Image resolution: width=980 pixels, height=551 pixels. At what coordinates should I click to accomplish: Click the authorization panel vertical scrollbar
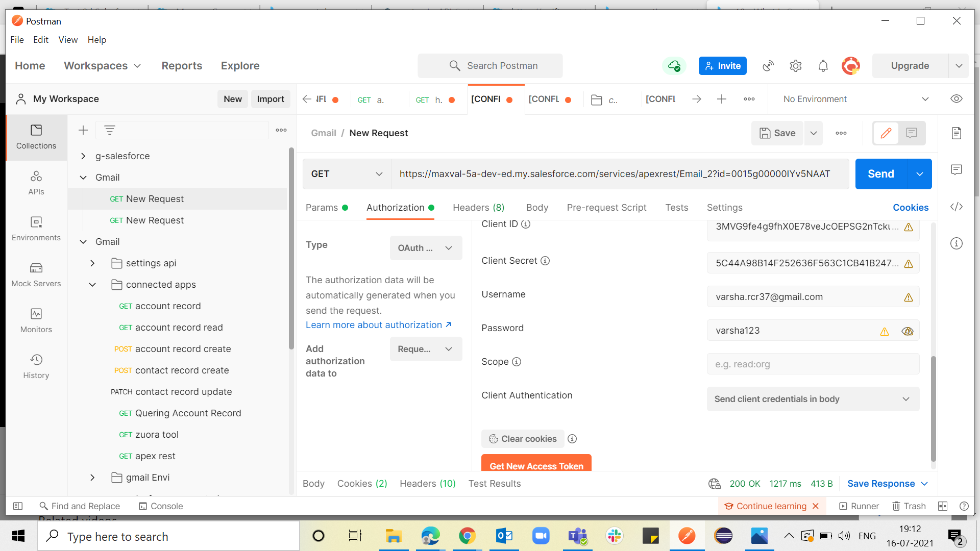[x=933, y=408]
